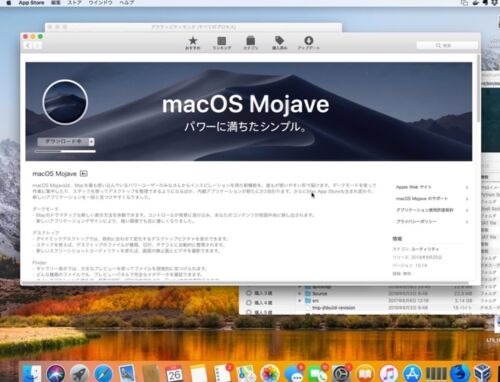
Task: Open Safari compass icon in Dock
Action: (x=103, y=373)
